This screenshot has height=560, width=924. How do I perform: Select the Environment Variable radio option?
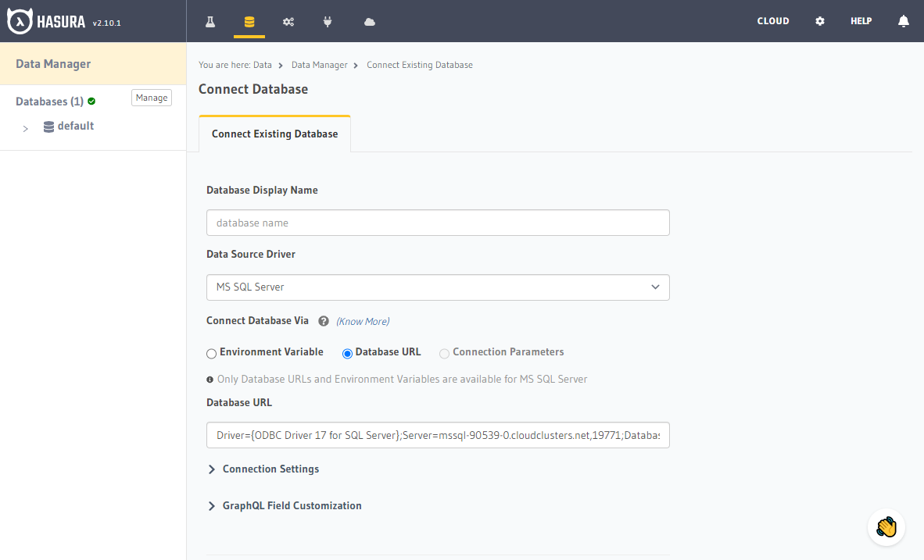[x=212, y=353]
